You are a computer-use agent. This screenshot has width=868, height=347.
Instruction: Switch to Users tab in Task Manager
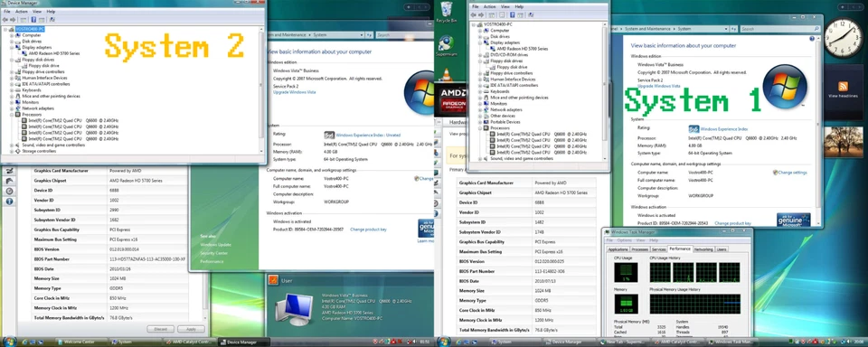[x=722, y=249]
